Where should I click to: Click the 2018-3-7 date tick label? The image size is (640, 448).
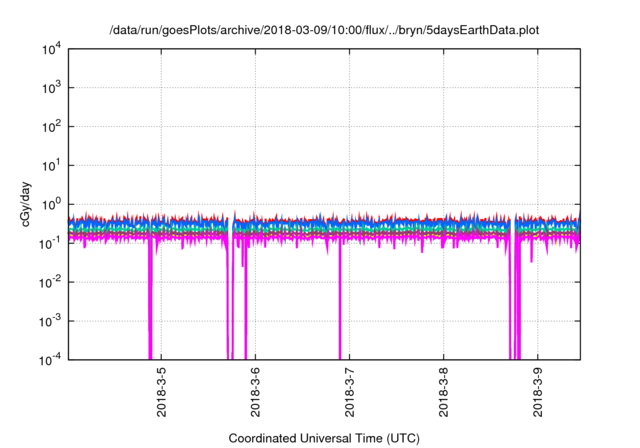[350, 392]
